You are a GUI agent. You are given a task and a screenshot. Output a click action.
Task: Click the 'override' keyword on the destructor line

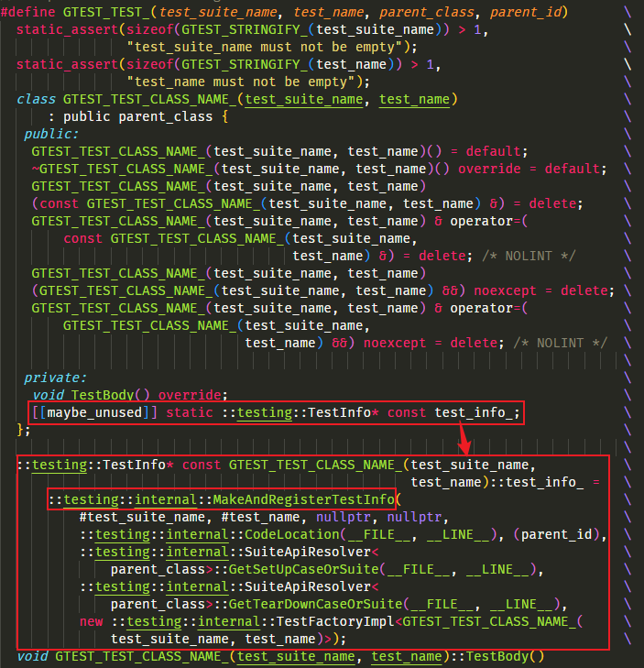[489, 169]
